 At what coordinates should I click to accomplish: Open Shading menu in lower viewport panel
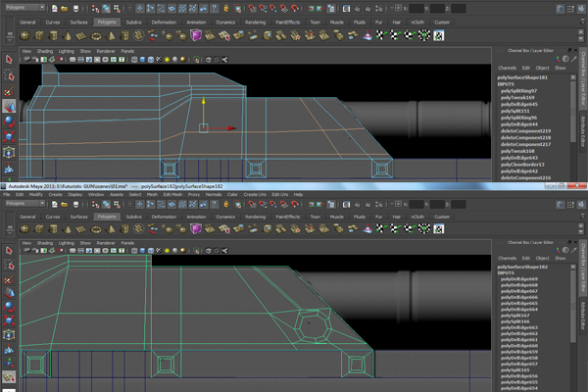point(45,243)
